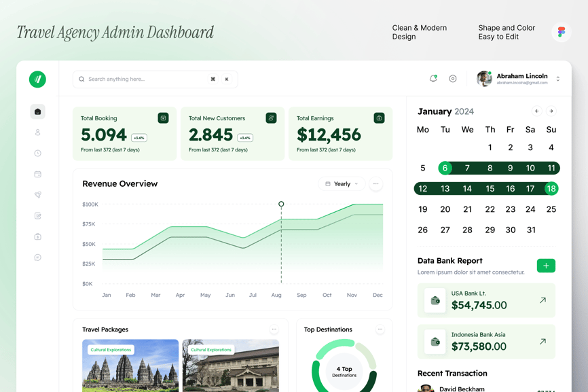Go to the previous calendar month
This screenshot has width=588, height=392.
pos(537,111)
